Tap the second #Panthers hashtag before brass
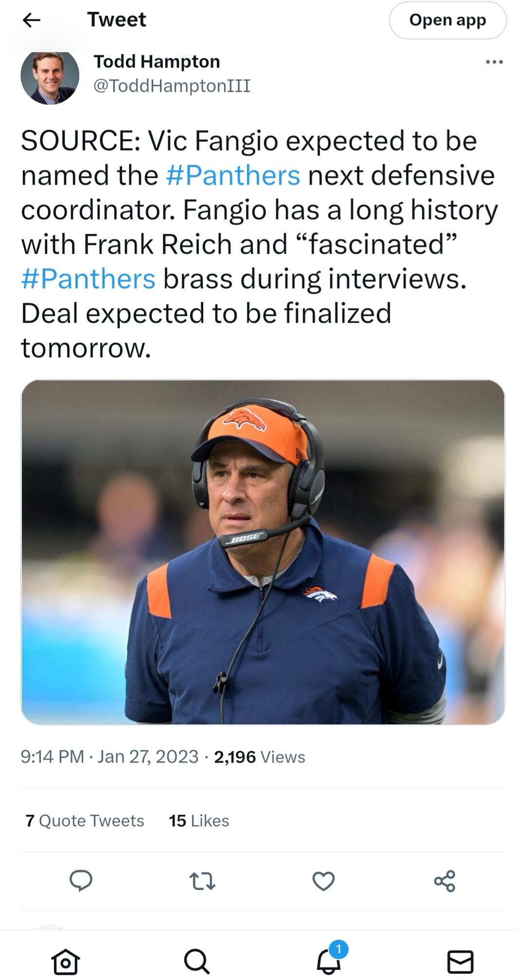The height and width of the screenshot is (980, 519). tap(88, 279)
